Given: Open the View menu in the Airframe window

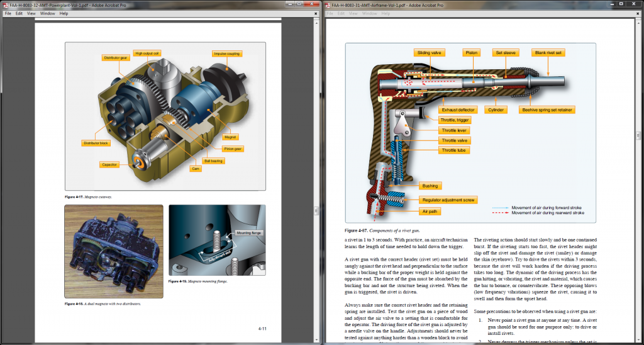Looking at the screenshot, I should pos(354,13).
